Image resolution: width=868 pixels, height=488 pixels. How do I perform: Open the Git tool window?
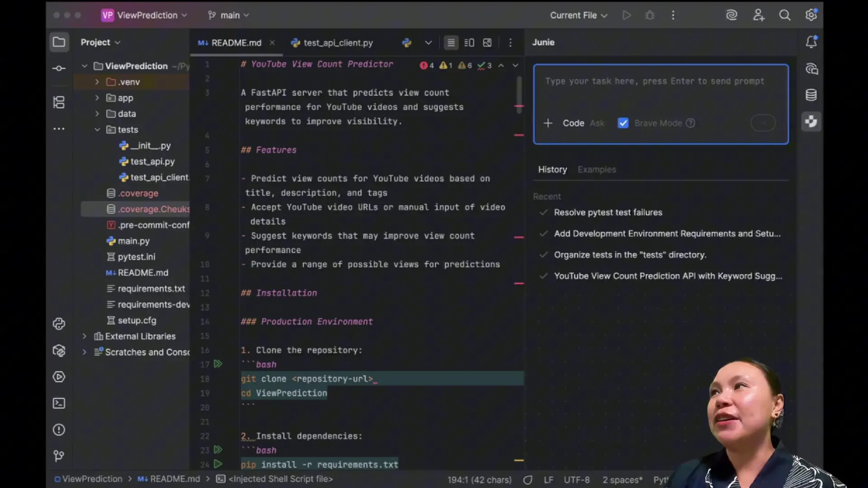pyautogui.click(x=59, y=456)
